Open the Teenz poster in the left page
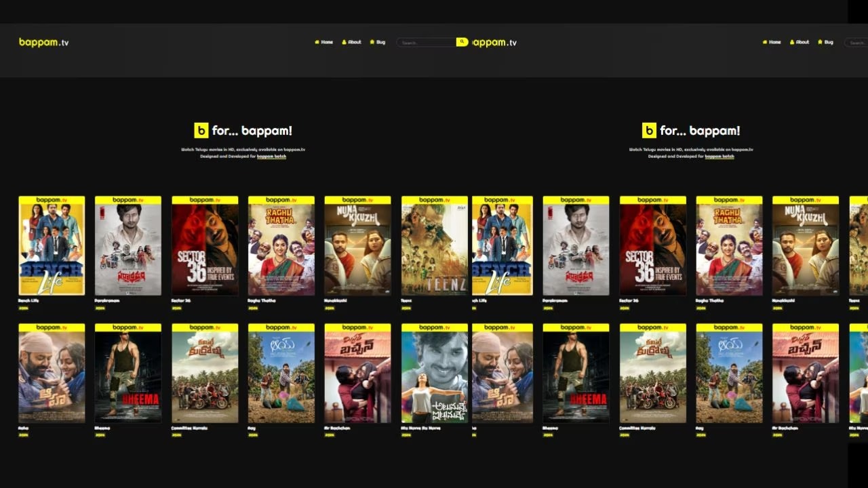 coord(435,246)
